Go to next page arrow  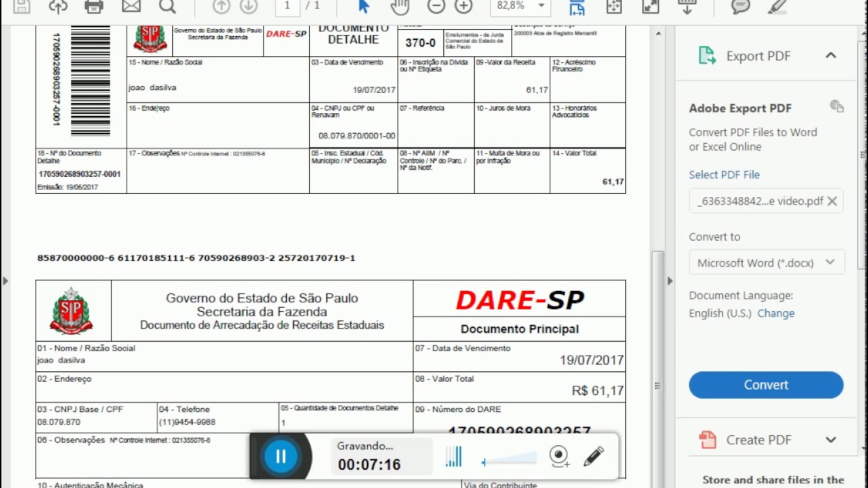click(x=248, y=6)
